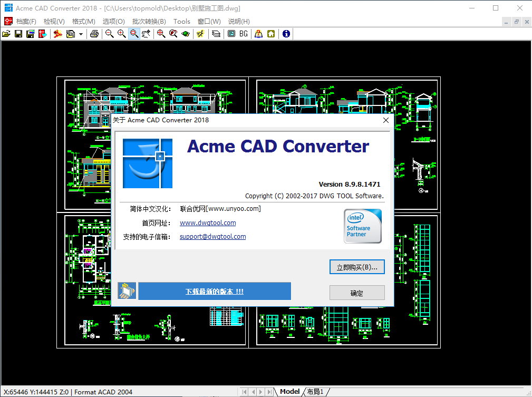Screen dimensions: 532x397
Task: Select the Model tab
Action: coord(289,392)
